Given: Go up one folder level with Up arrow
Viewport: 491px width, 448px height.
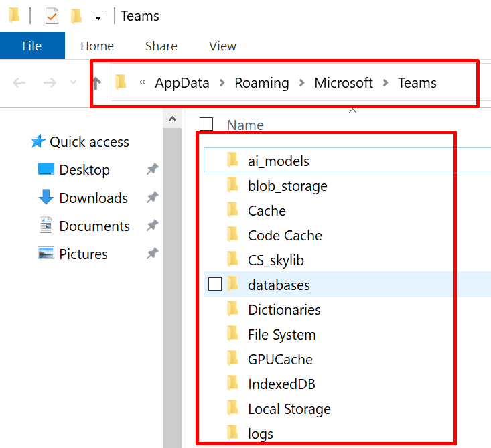Looking at the screenshot, I should 96,83.
